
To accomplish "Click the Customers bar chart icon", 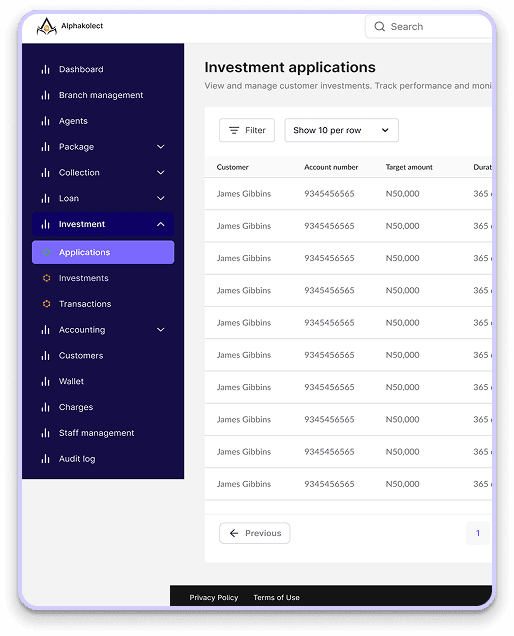I will (45, 356).
